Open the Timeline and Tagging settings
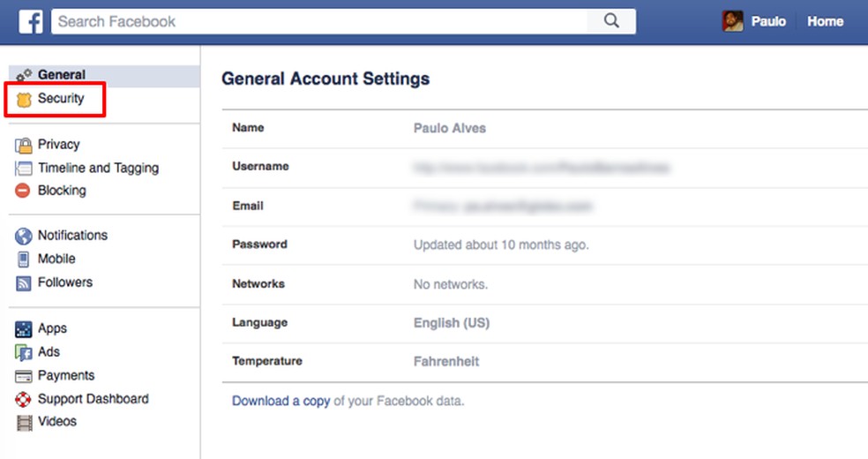This screenshot has width=868, height=459. tap(98, 168)
